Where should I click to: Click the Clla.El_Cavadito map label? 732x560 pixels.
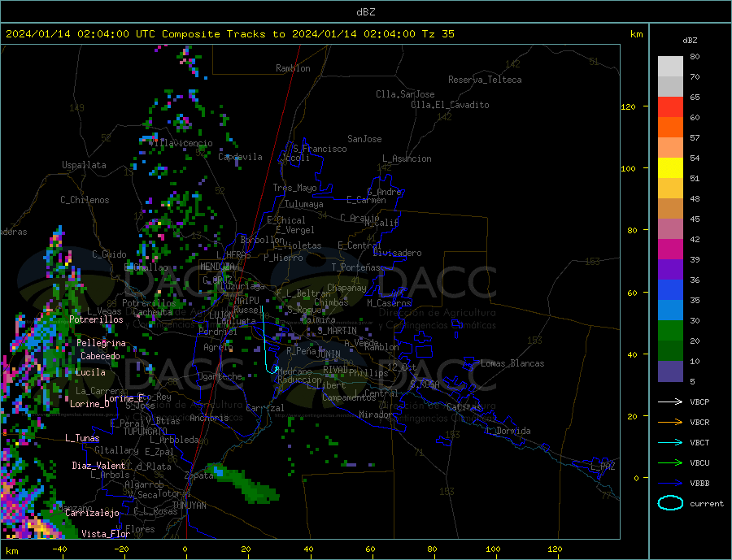pyautogui.click(x=450, y=105)
